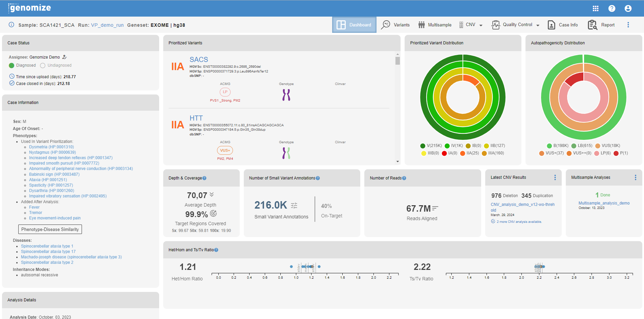Open the Report tab
644x319 pixels.
601,25
